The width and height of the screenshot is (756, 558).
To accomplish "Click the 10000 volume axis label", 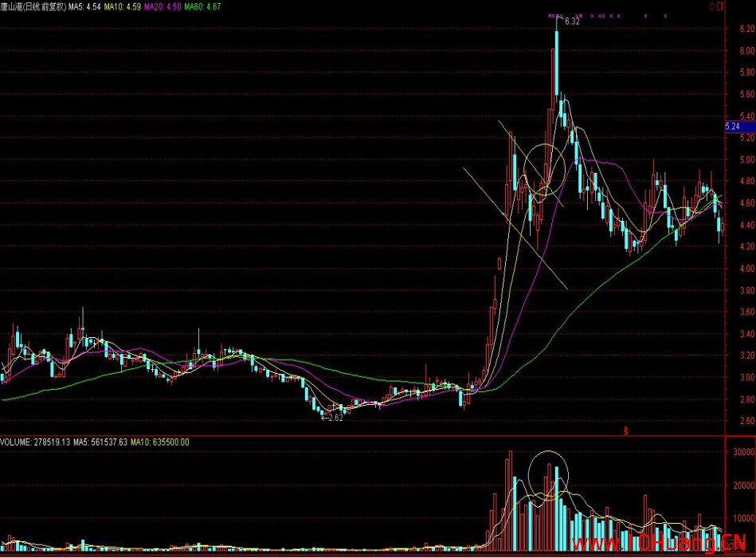I will click(744, 518).
